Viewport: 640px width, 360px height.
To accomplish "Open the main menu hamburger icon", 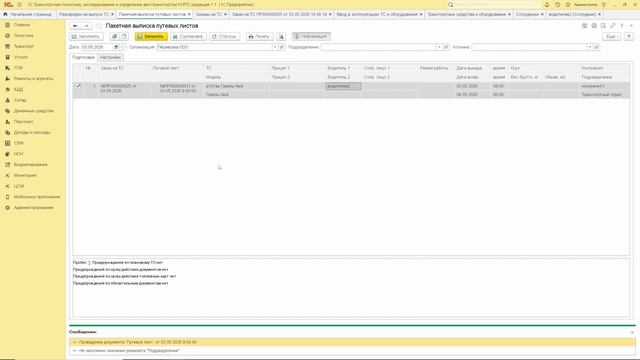I will [19, 4].
